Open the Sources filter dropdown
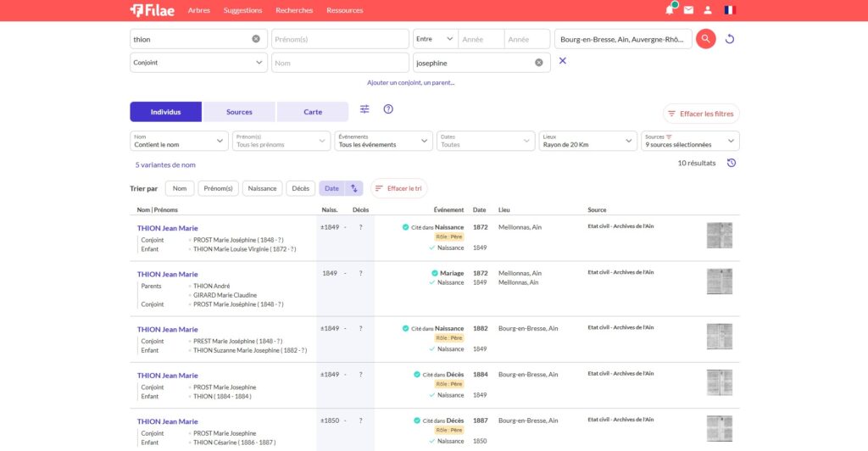The image size is (868, 451). point(690,141)
